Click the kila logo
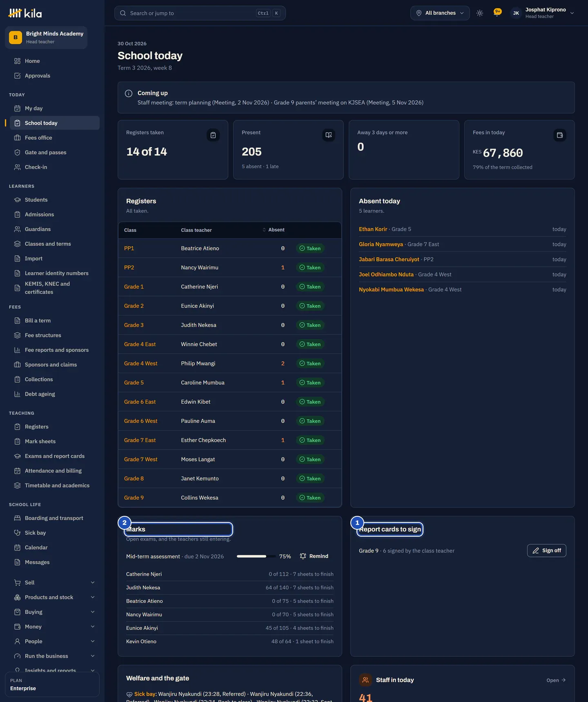 (x=25, y=13)
